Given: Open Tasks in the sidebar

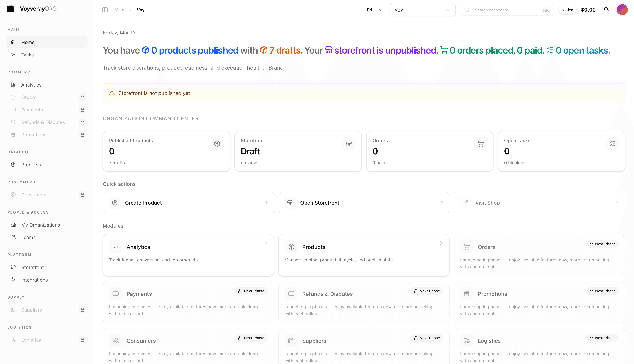Looking at the screenshot, I should (27, 55).
